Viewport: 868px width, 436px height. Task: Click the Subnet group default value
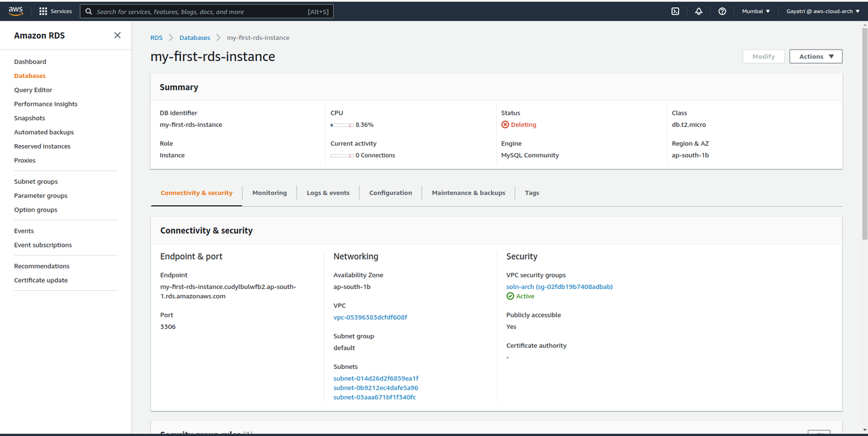pos(344,348)
